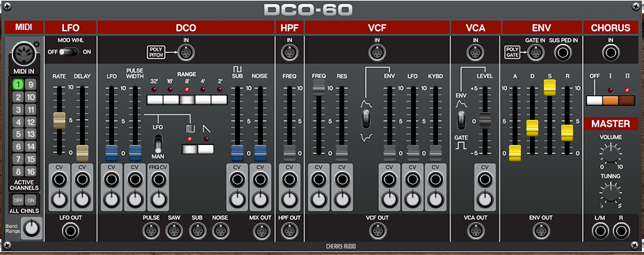Click the LFO RATE CV jack
Viewport: 644px width, 255px height.
60,180
